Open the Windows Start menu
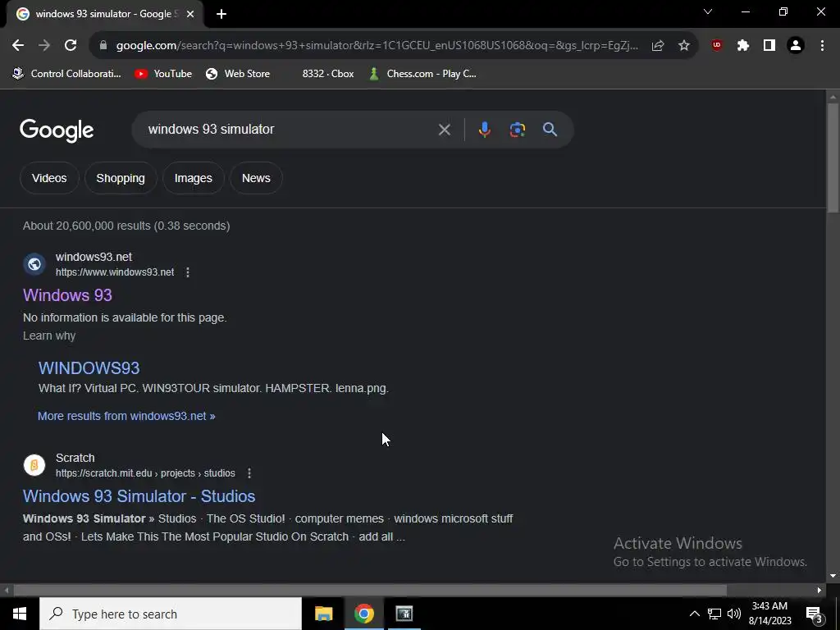Screen dimensions: 840x630 [20, 614]
